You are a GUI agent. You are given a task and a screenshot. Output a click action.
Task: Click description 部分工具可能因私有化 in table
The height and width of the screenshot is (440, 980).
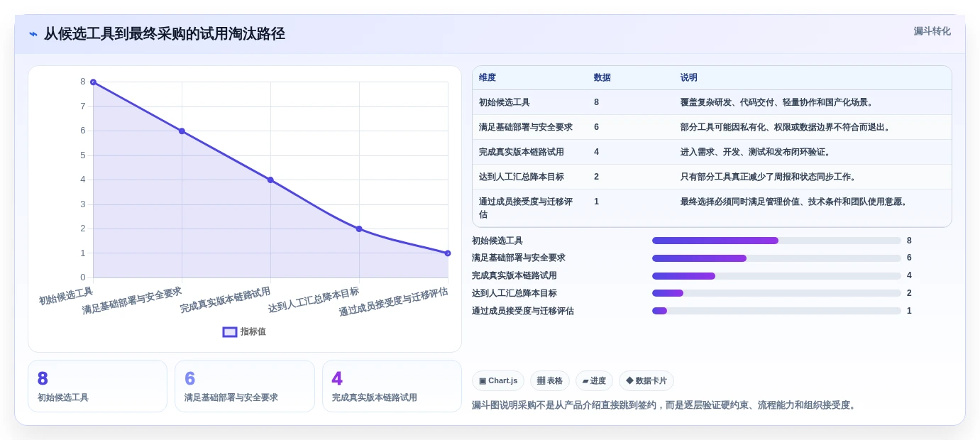coord(787,127)
